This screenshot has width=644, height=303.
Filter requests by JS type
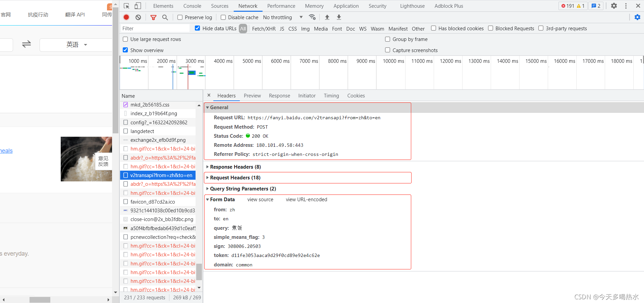coord(282,29)
